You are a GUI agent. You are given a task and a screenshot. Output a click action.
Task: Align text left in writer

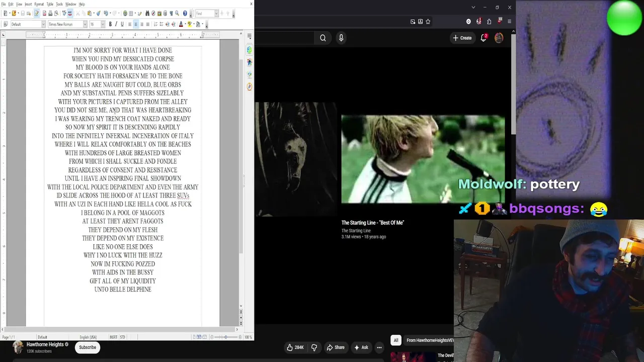130,24
